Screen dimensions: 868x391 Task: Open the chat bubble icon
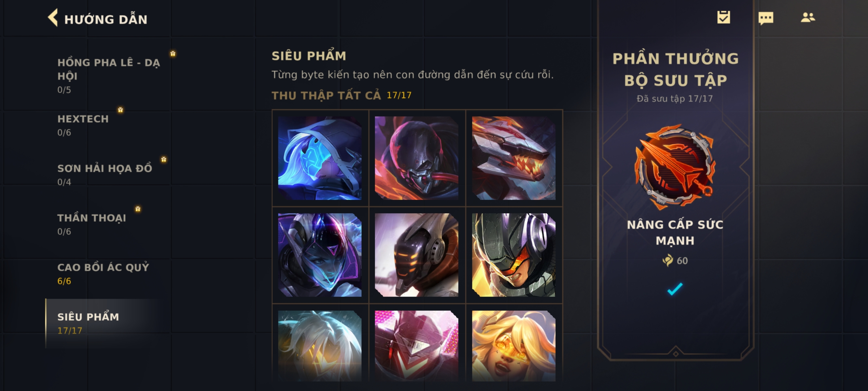pyautogui.click(x=766, y=18)
